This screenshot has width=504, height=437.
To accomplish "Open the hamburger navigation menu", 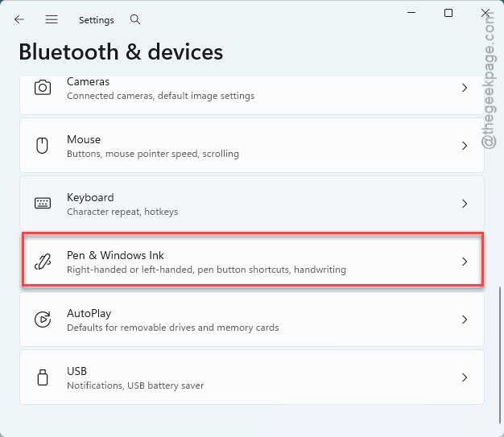I will pos(52,19).
